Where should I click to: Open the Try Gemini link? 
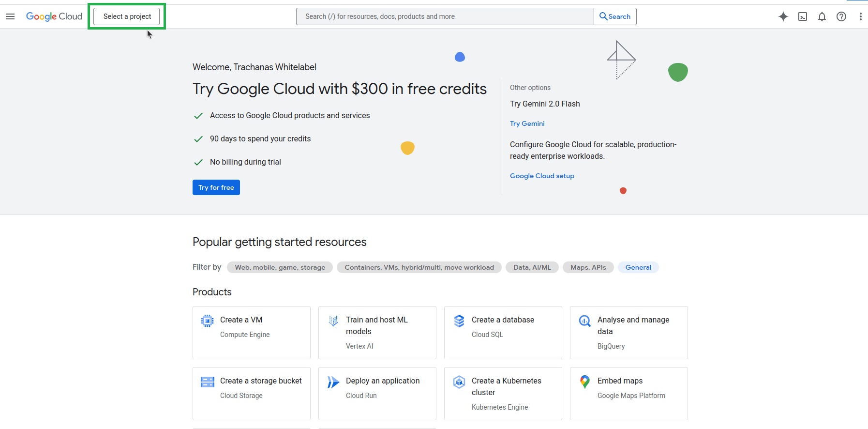[x=527, y=123]
